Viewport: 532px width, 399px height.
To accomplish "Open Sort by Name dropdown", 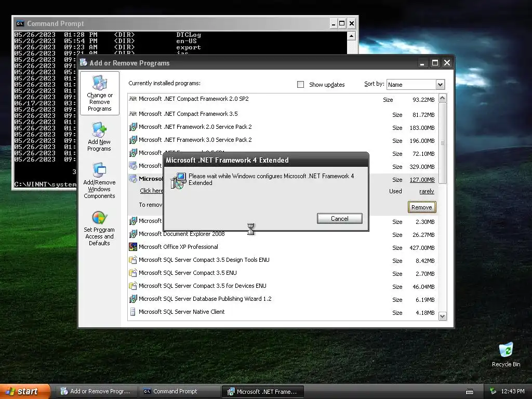I will coord(440,85).
